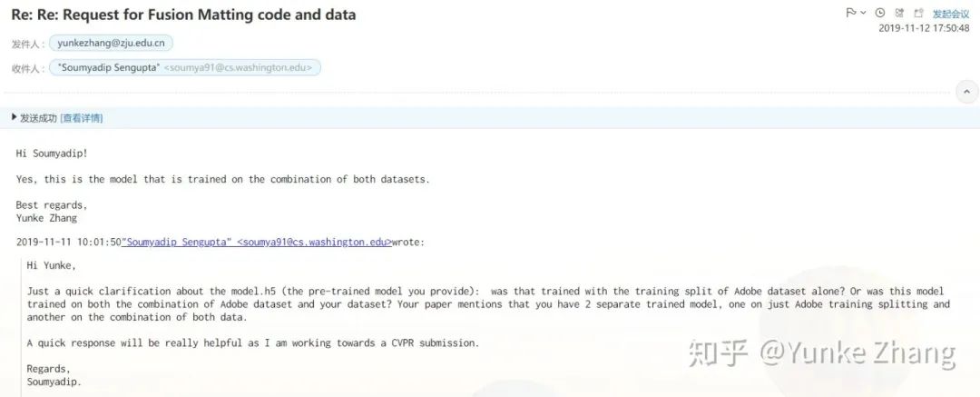The image size is (980, 397).
Task: Click the quoted 'Hi Yunke,' line
Action: (52, 265)
